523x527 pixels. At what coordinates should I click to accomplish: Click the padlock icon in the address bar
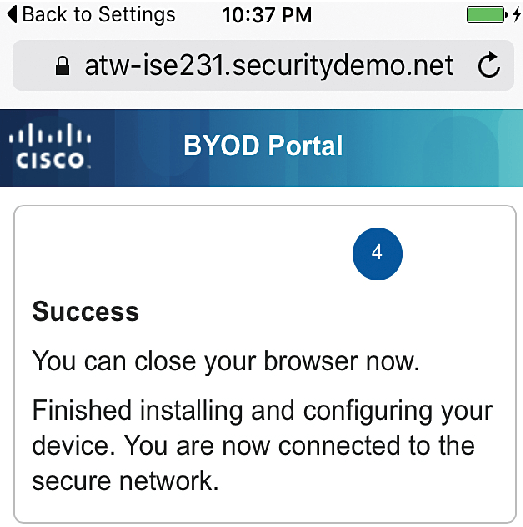62,66
